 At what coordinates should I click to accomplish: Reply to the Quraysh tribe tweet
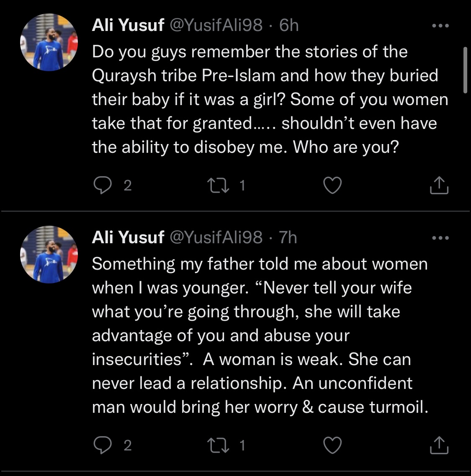pos(102,185)
